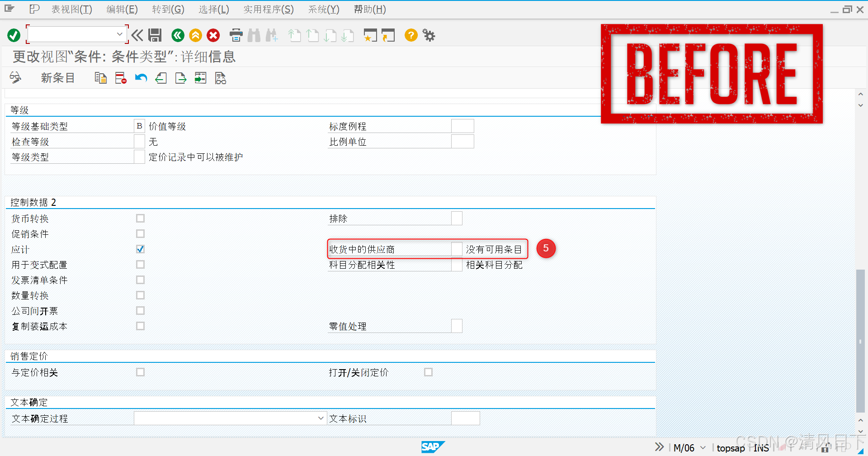Cancel the transaction with the red X icon
Image resolution: width=868 pixels, height=456 pixels.
[213, 35]
